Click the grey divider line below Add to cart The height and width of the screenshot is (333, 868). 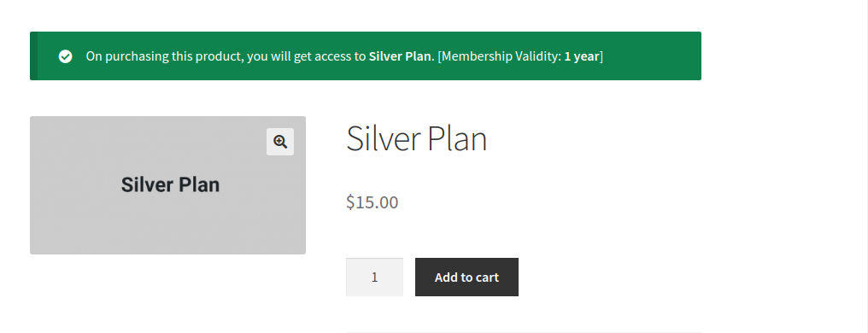point(523,332)
